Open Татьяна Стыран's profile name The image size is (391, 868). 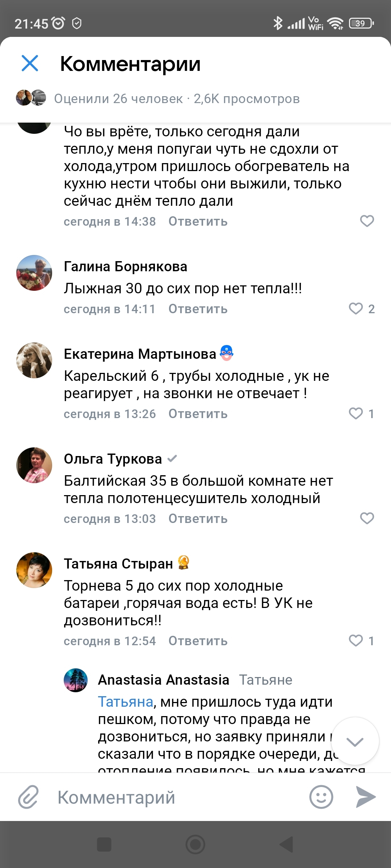click(118, 564)
